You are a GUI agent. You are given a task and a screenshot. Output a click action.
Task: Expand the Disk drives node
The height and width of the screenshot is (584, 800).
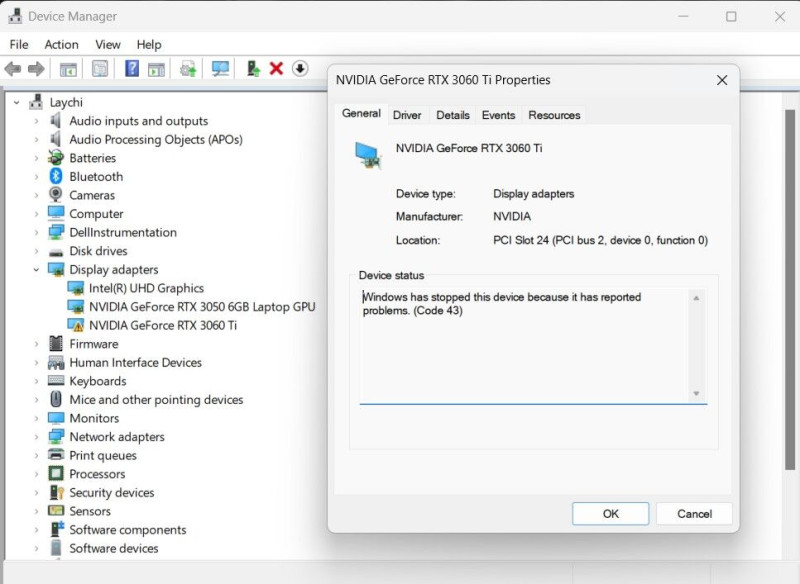point(36,251)
